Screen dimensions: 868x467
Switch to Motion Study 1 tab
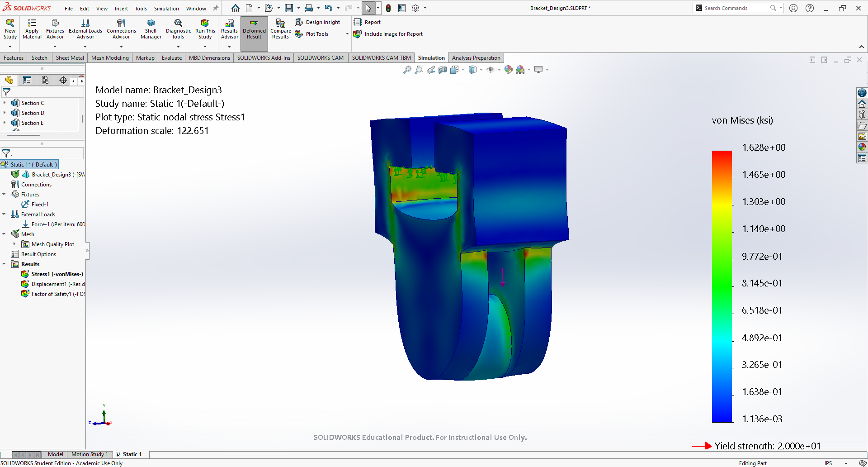pyautogui.click(x=90, y=454)
